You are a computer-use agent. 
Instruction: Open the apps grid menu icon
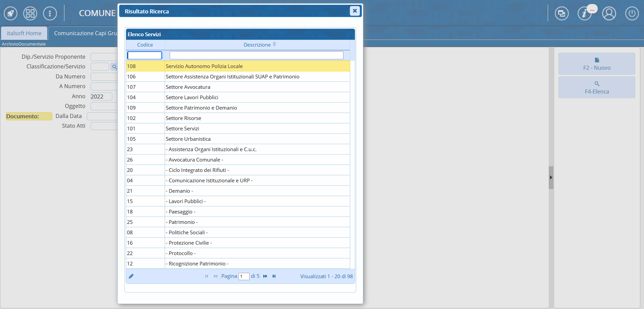pos(30,13)
